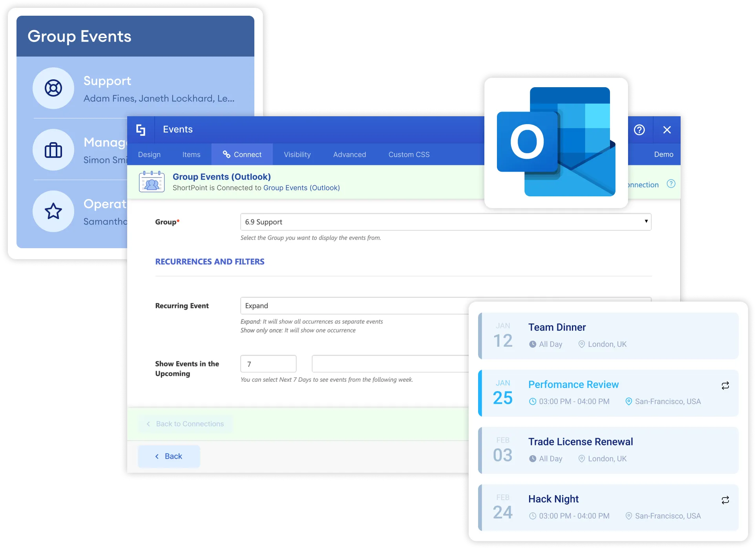Click the recurrence icon on Hack Night
756x549 pixels.
[x=725, y=500]
